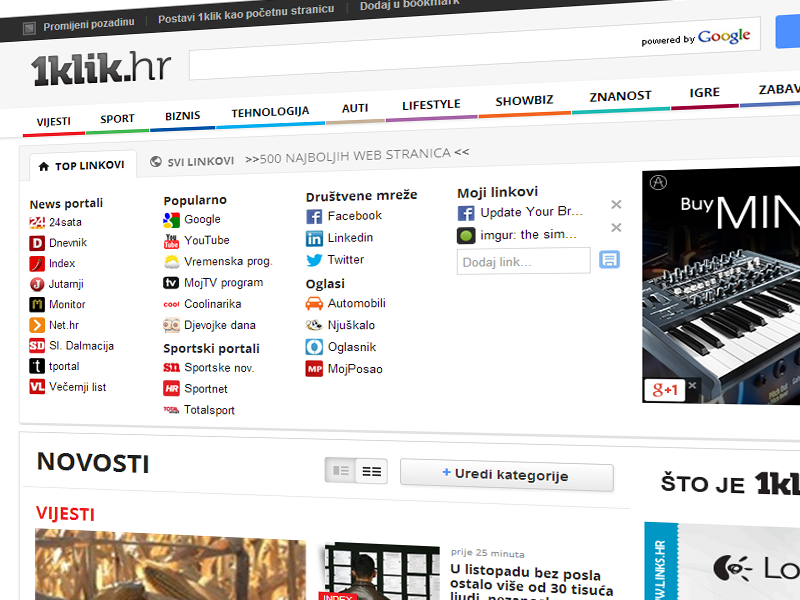Viewport: 800px width, 600px height.
Task: Click the Uredi kategorije button
Action: click(507, 475)
